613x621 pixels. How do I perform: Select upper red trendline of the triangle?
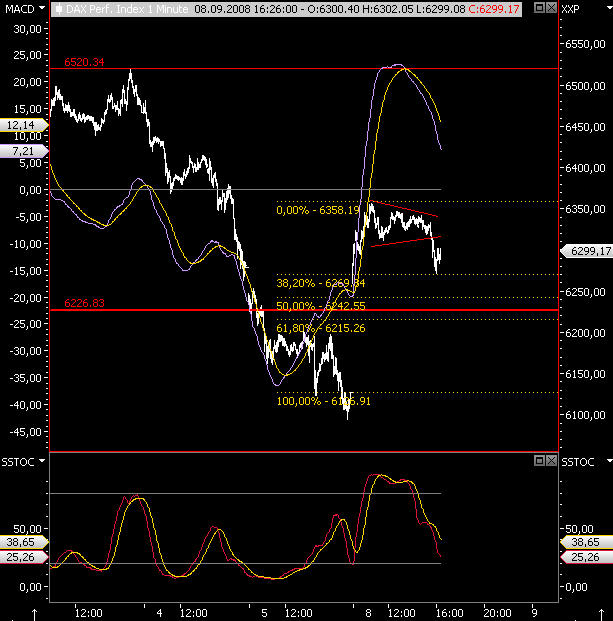click(404, 209)
